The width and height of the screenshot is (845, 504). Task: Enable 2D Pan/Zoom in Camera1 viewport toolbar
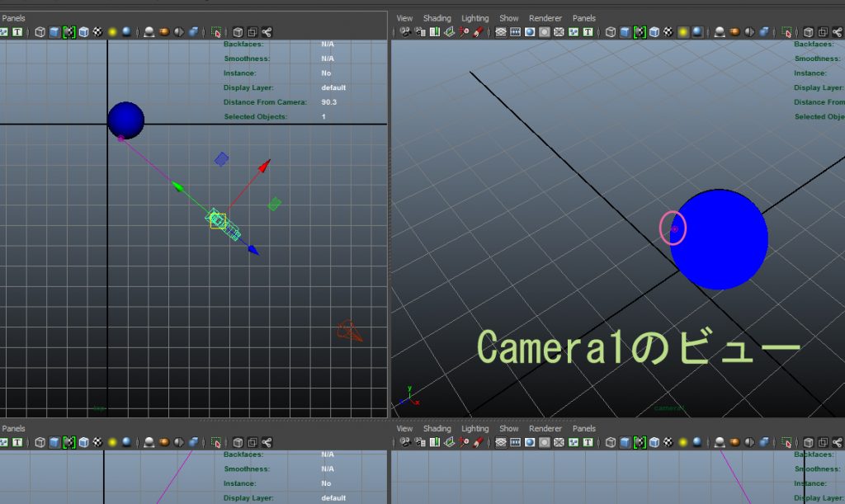point(464,32)
